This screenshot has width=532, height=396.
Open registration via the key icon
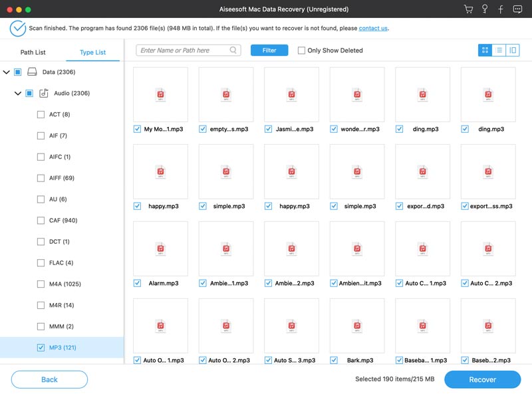[485, 9]
